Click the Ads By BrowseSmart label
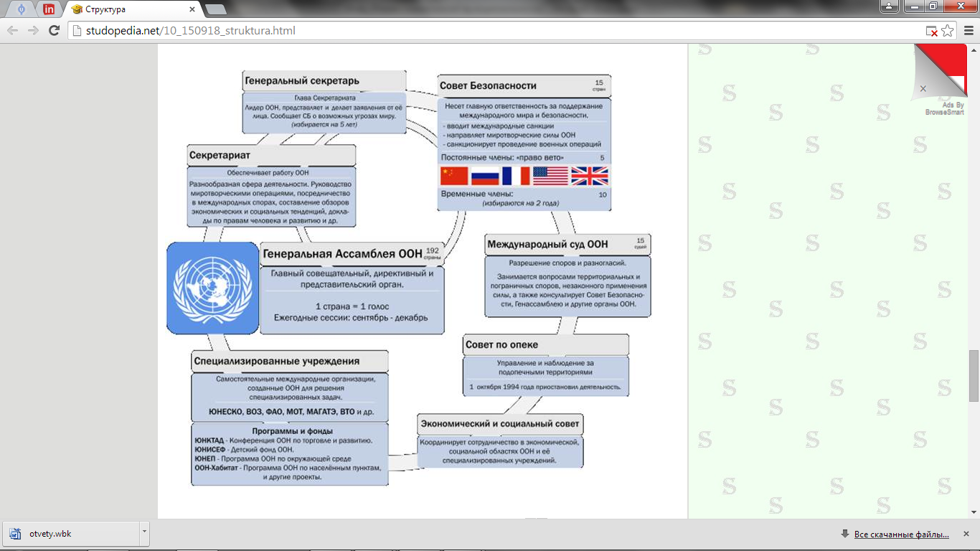This screenshot has width=980, height=551. (944, 109)
